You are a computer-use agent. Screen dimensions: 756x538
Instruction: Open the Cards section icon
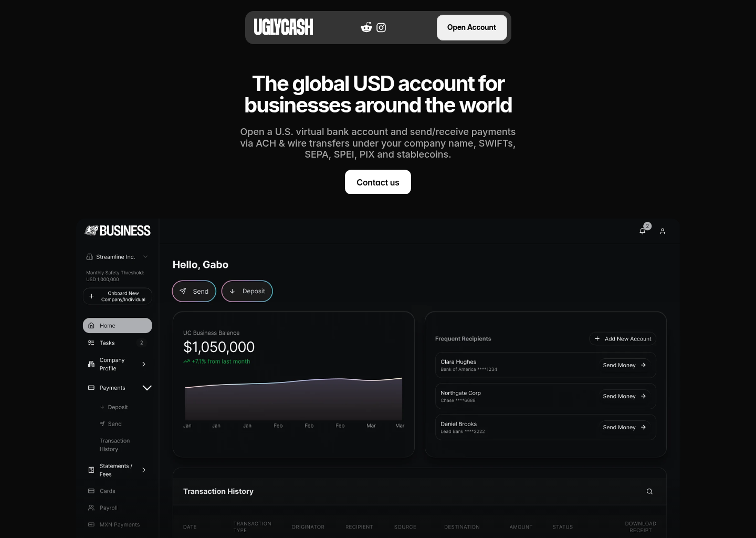[91, 491]
